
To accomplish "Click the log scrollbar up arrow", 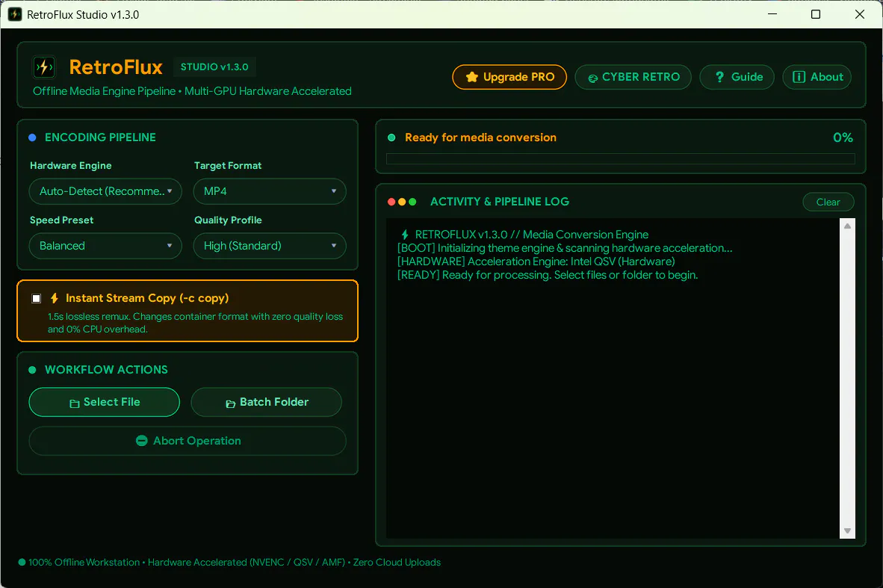I will coord(848,226).
